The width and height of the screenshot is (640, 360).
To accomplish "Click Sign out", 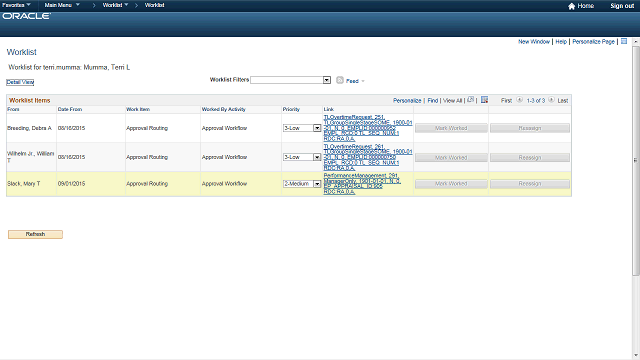I will pyautogui.click(x=622, y=6).
